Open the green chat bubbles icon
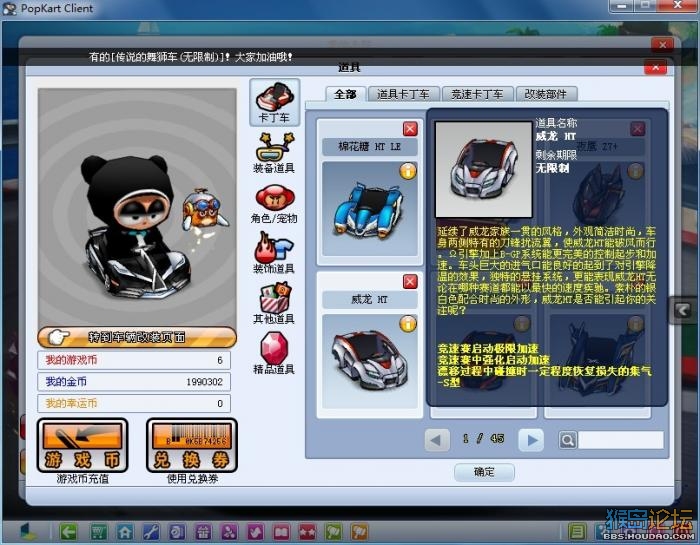Image resolution: width=700 pixels, height=545 pixels. (x=333, y=532)
